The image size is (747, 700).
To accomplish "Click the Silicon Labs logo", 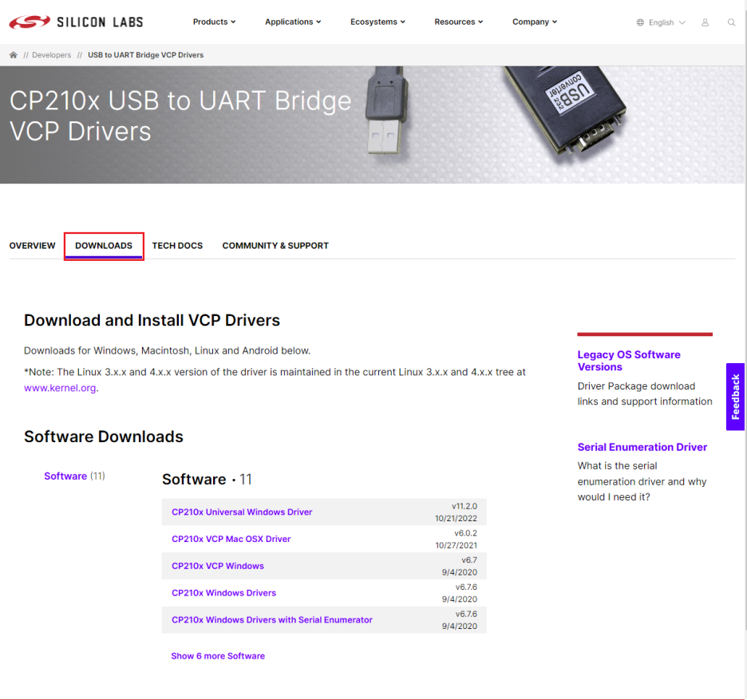I will (x=77, y=22).
